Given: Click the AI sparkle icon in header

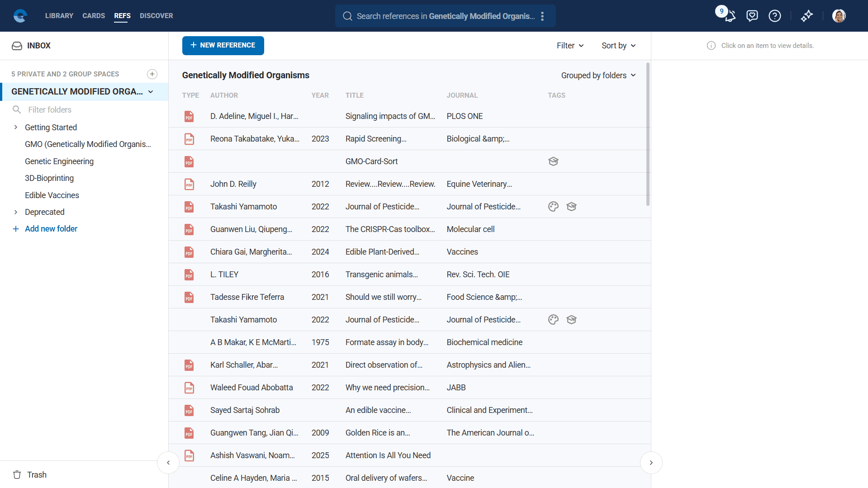Looking at the screenshot, I should (806, 16).
